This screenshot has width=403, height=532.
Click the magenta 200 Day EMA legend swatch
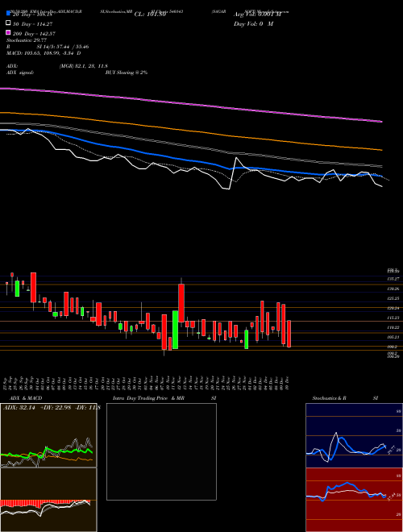tap(9, 32)
